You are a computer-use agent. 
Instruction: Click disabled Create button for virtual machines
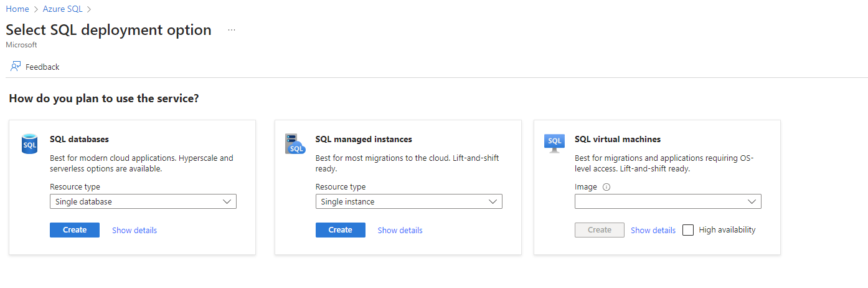pyautogui.click(x=600, y=230)
